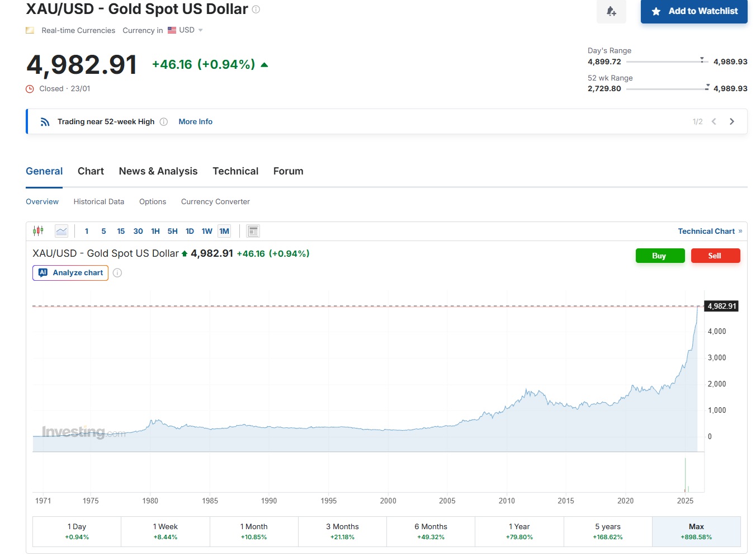Viewport: 756px width, 556px height.
Task: Select the 1 Week range
Action: point(166,531)
